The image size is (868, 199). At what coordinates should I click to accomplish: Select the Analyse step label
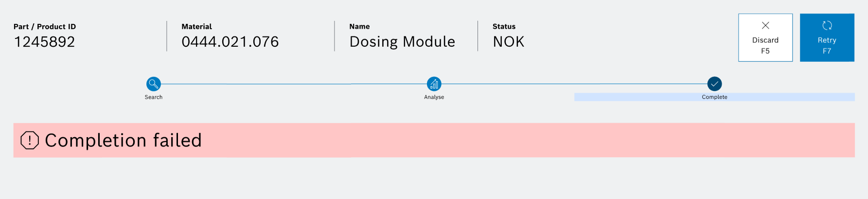(434, 97)
